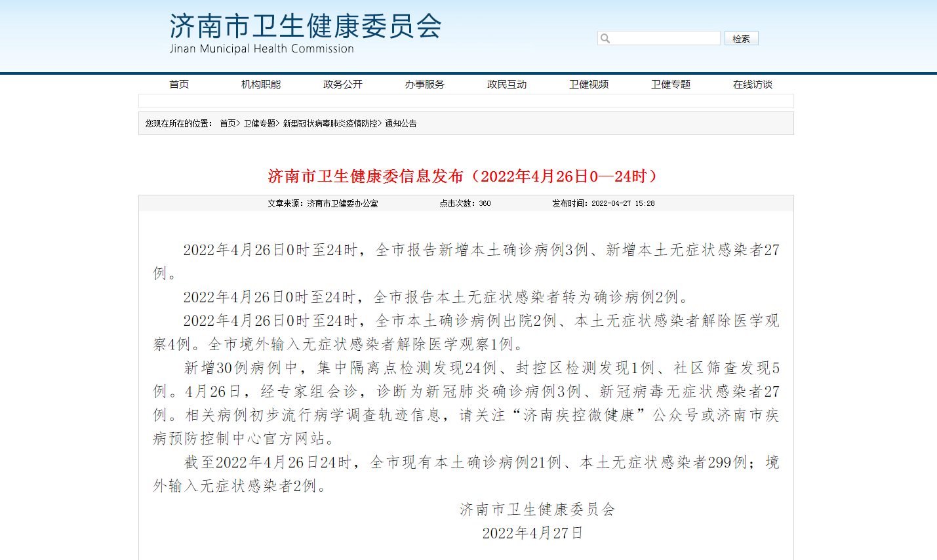Click the red article headline 济南市卫生健康委信息发布

pos(463,176)
